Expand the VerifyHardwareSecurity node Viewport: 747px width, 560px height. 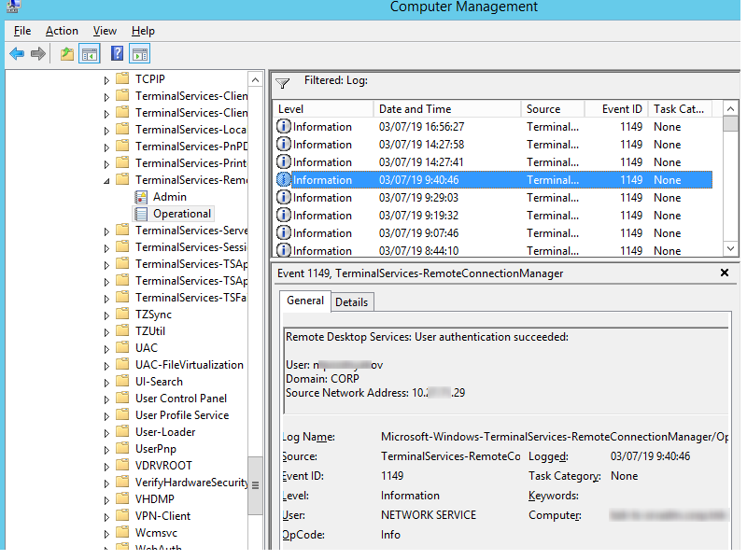tap(106, 483)
